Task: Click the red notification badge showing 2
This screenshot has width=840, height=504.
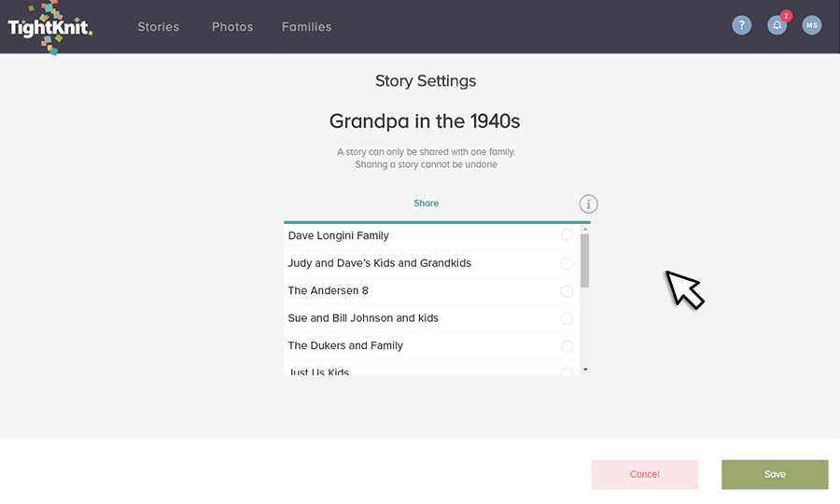Action: (x=786, y=16)
